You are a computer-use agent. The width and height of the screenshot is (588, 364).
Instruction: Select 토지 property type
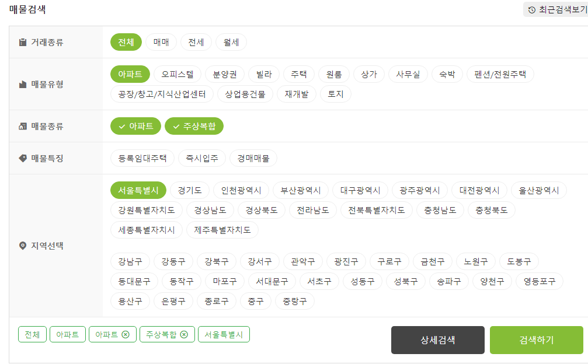pyautogui.click(x=336, y=94)
